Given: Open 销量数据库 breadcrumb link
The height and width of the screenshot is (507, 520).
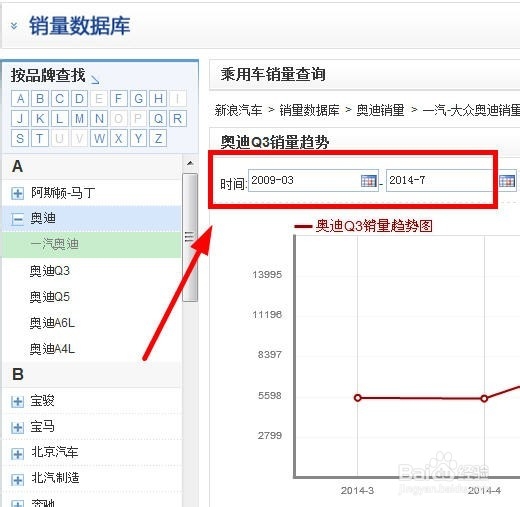Looking at the screenshot, I should pos(309,110).
